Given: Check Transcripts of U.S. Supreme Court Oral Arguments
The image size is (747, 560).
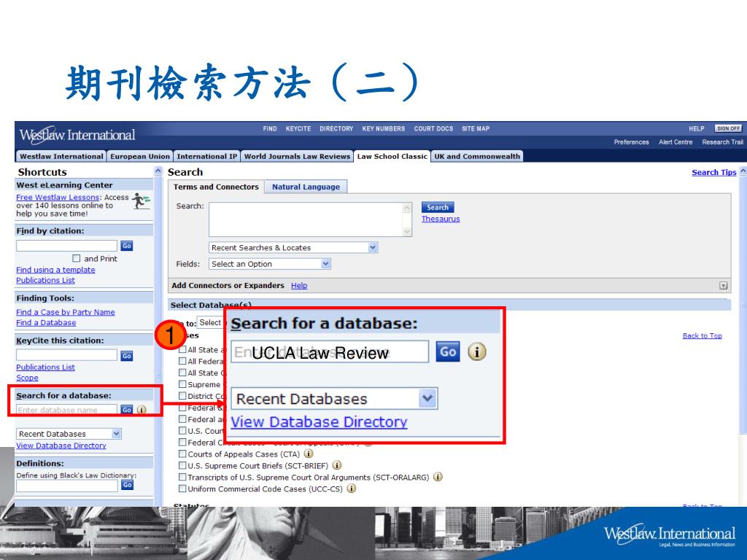Looking at the screenshot, I should (182, 477).
